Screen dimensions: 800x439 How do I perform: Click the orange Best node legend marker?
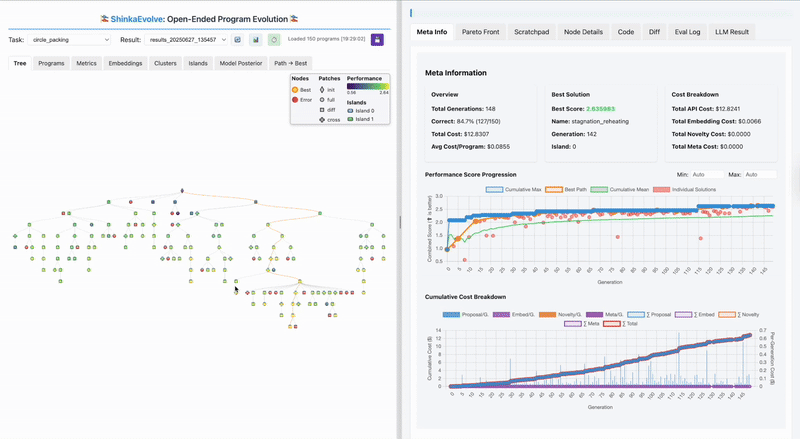(297, 90)
